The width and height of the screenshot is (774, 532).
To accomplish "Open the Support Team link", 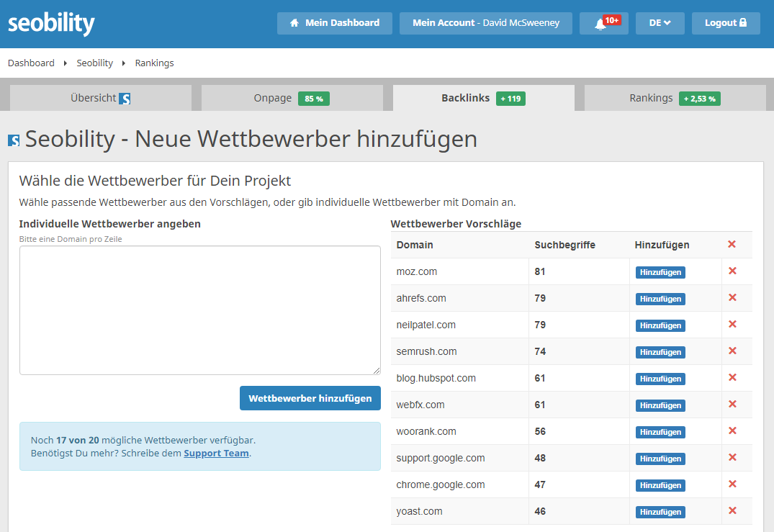I will pos(216,453).
